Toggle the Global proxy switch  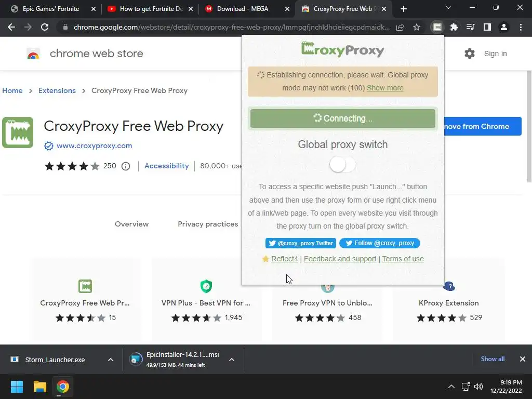343,165
